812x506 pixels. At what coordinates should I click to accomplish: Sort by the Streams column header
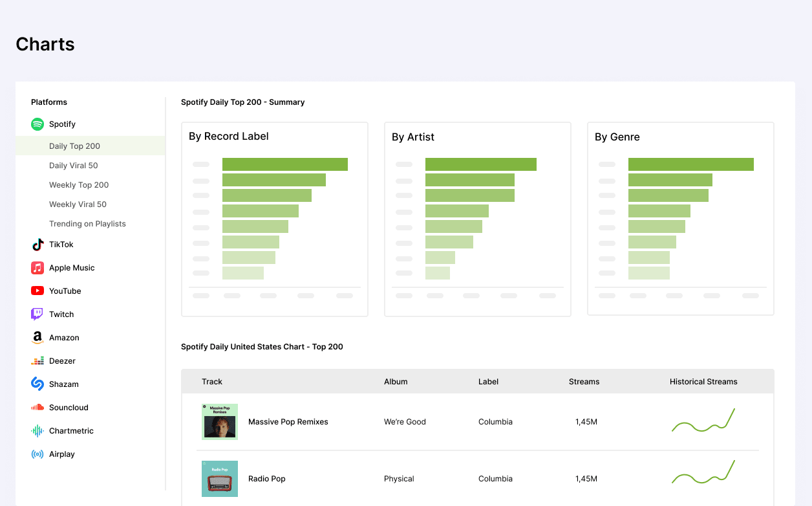pos(584,382)
